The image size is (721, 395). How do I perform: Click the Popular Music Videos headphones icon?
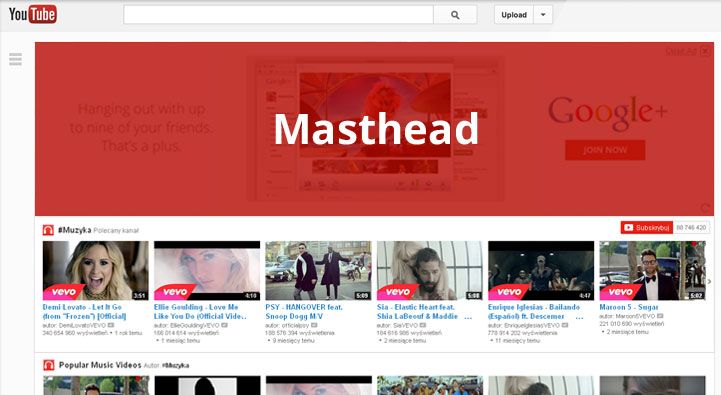49,365
